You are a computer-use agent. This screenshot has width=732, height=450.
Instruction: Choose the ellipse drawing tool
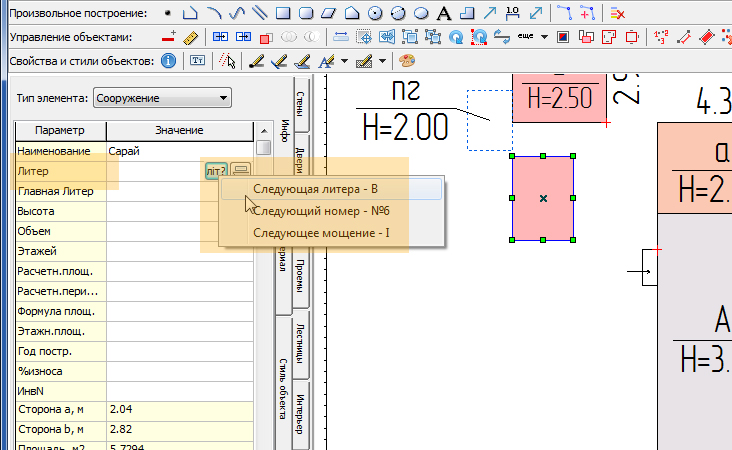pos(421,13)
